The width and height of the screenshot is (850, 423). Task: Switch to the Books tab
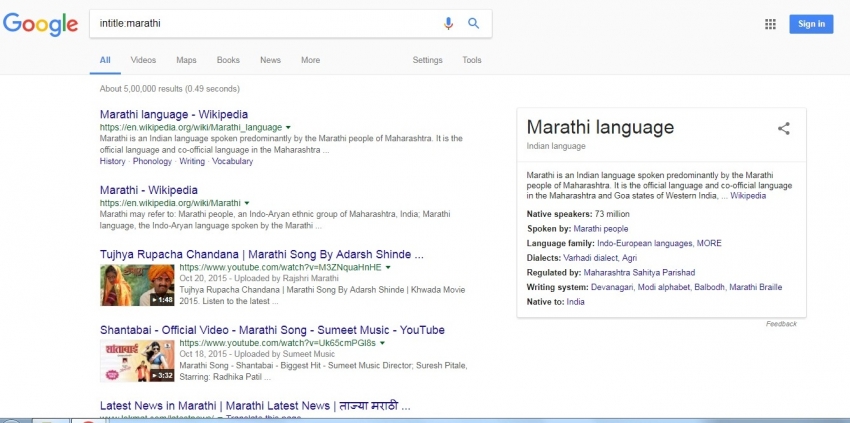[228, 60]
